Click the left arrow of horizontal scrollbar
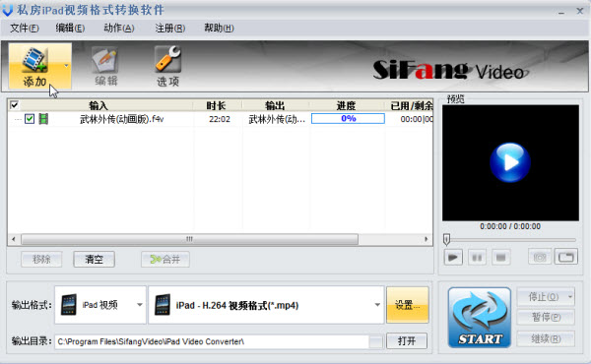The image size is (591, 364). (x=14, y=239)
